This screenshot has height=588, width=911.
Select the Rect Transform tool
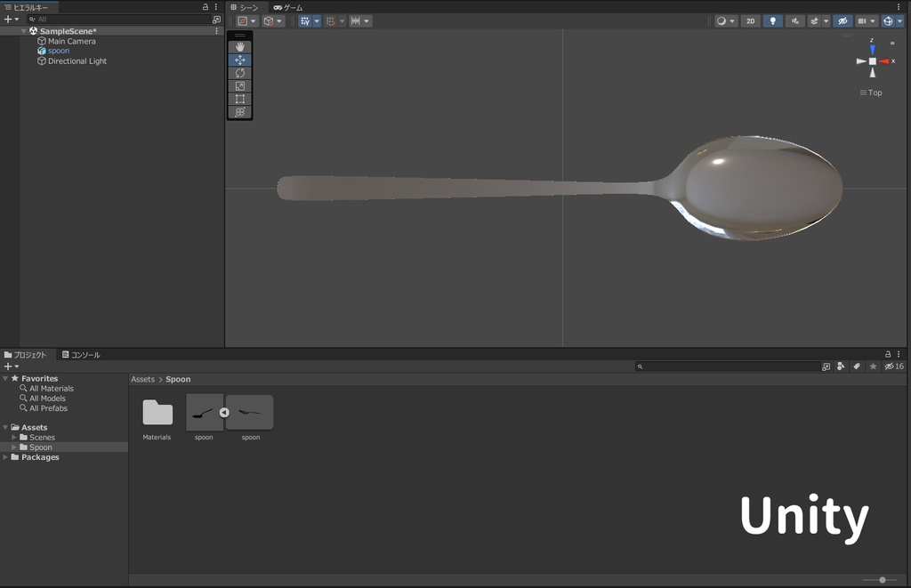coord(239,98)
